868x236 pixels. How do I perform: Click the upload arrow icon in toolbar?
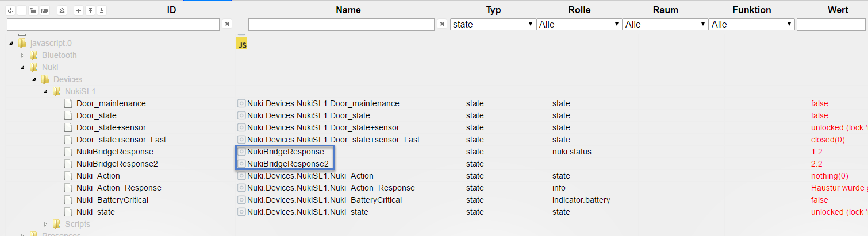pos(90,10)
